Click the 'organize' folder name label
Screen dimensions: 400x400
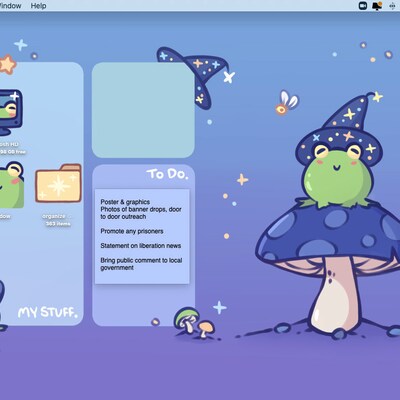54,216
